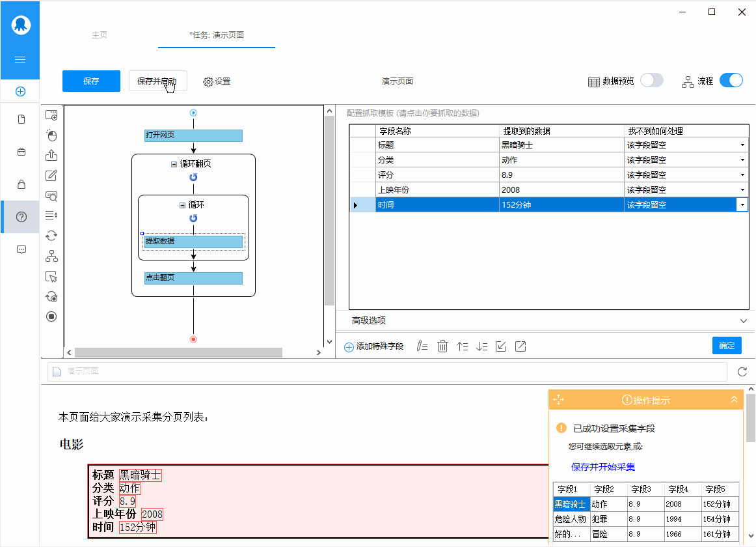This screenshot has width=756, height=547.
Task: Select the extract data upload-arrow tool
Action: point(51,155)
